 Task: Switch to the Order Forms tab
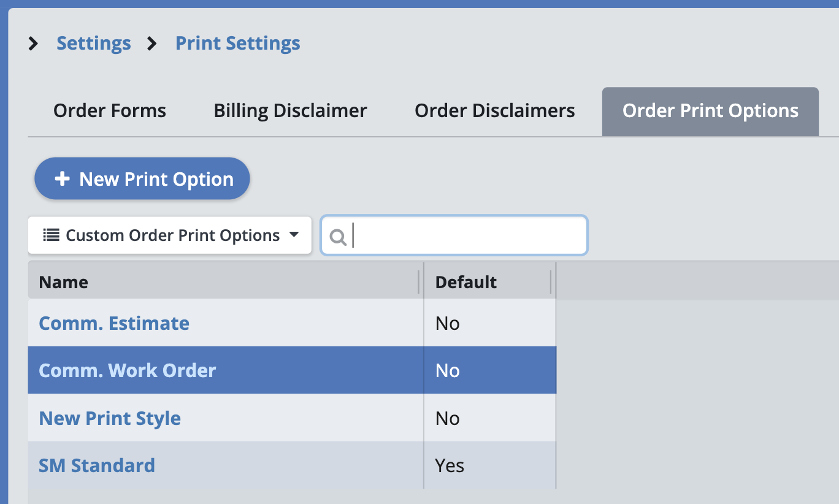(110, 111)
